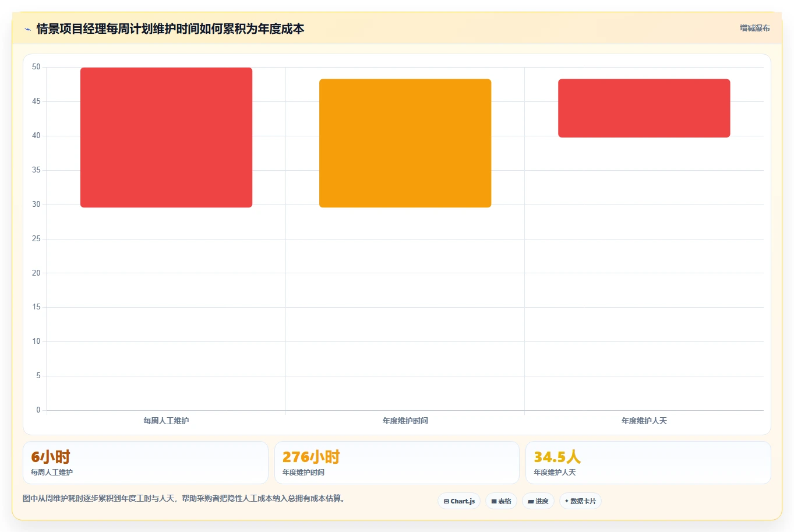794x532 pixels.
Task: Click the orange 年度维护时间 bar
Action: 405,143
